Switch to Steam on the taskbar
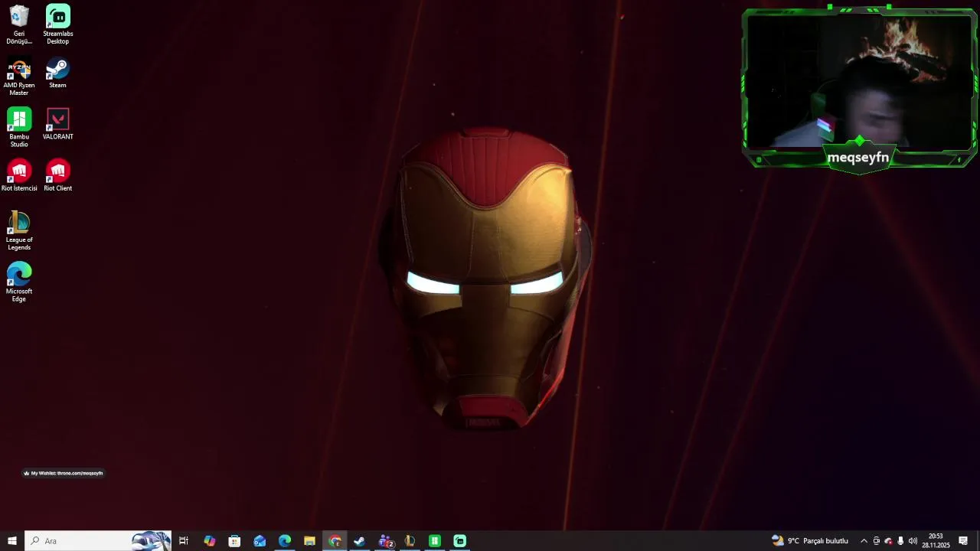The width and height of the screenshot is (980, 551). coord(359,541)
